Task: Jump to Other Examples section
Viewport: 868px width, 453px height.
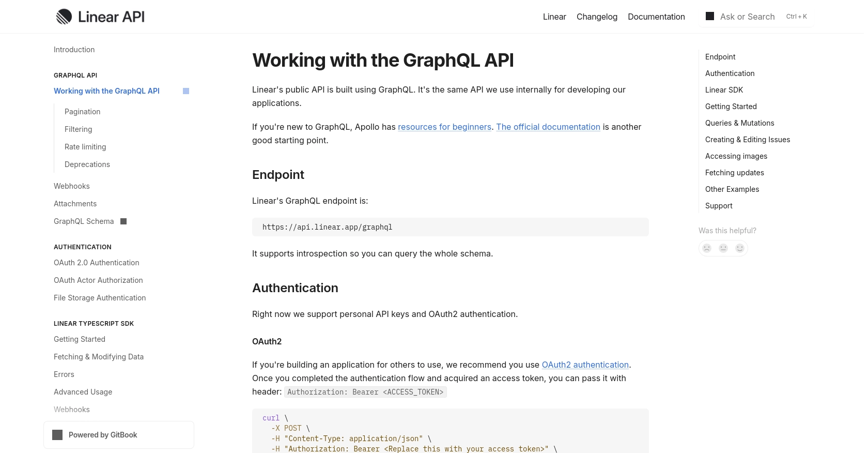Action: point(732,189)
